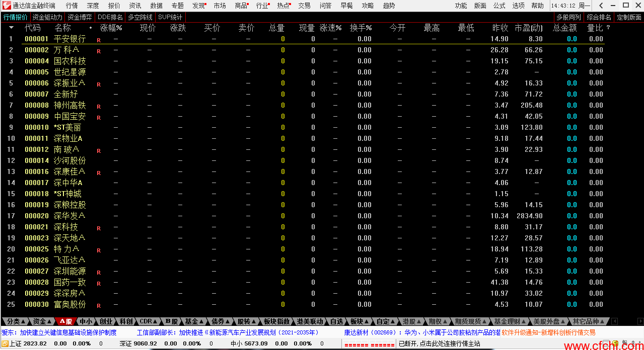Click 已断开 connect to quote server message

point(439,344)
